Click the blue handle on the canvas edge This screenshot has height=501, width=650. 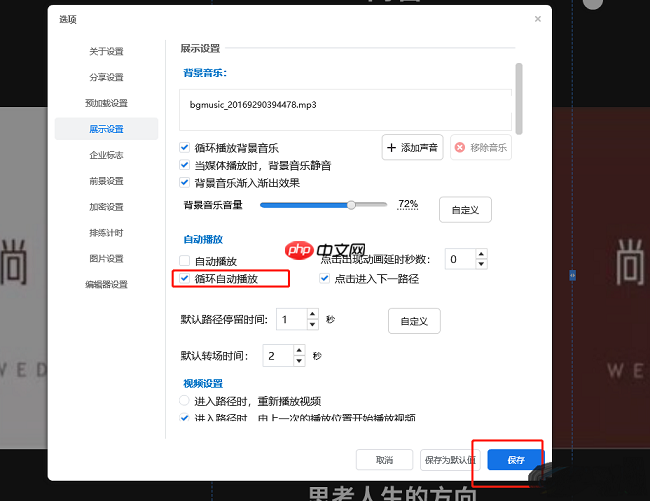point(572,275)
